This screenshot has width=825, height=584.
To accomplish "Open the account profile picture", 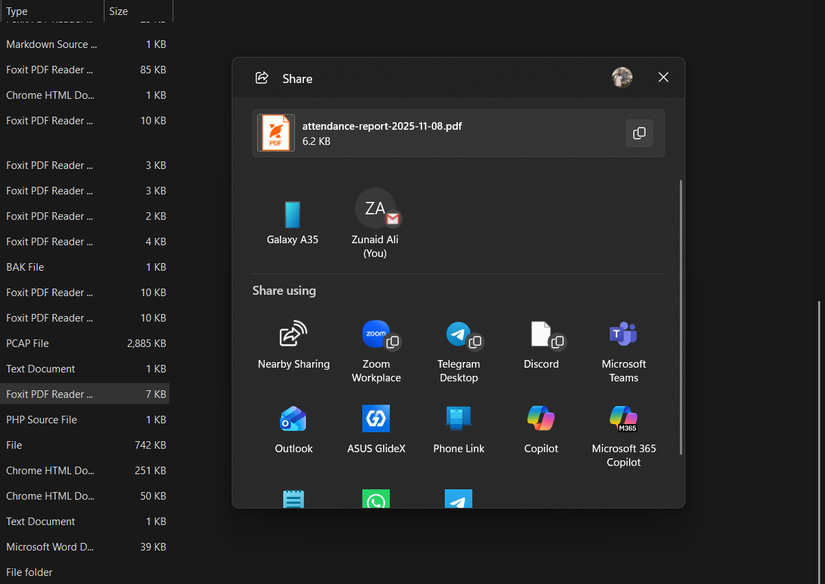I will [622, 77].
